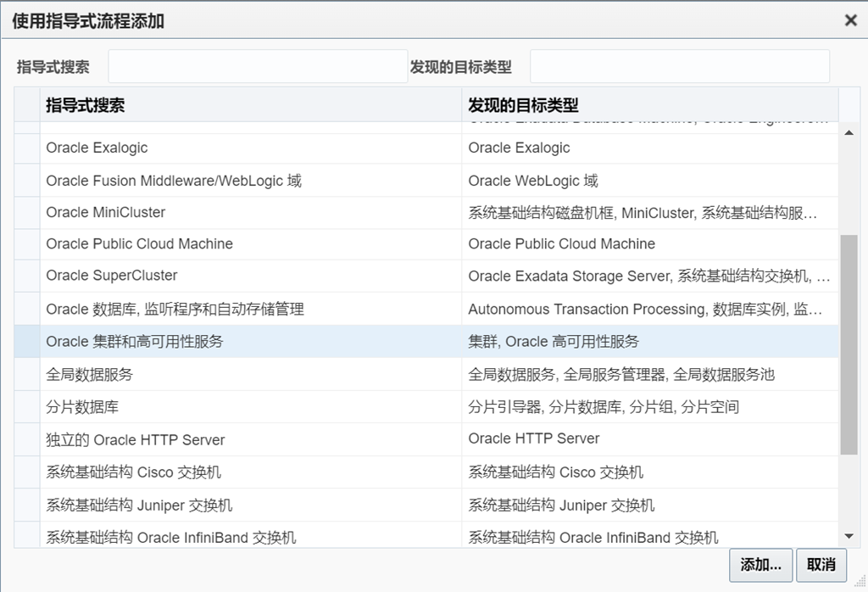Close the 使用指导式流程添加 dialog
Viewport: 868px width, 592px height.
[850, 20]
